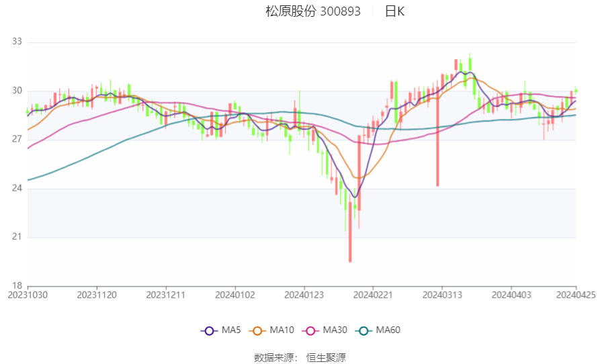
Task: Click y-axis value 24
Action: (x=17, y=188)
